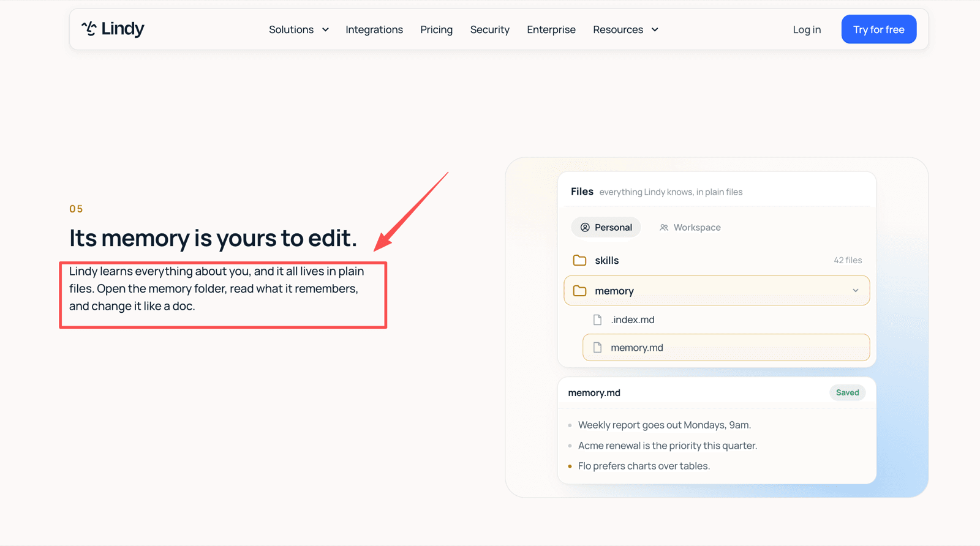
Task: Click the Log in link
Action: pyautogui.click(x=807, y=29)
